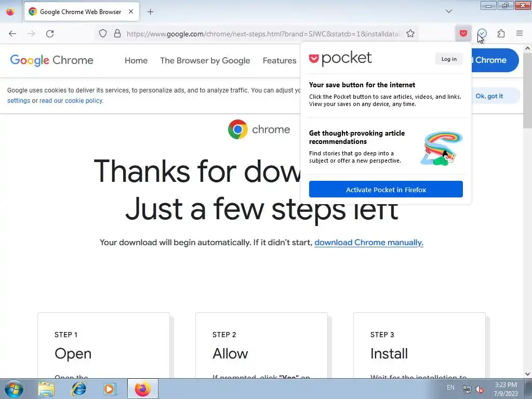Click the EN language indicator in tray
This screenshot has height=399, width=532.
(450, 388)
